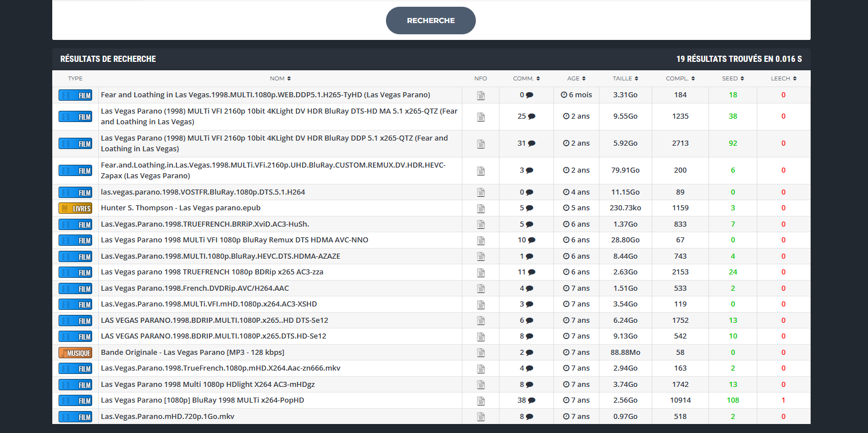The image size is (868, 433).
Task: Sort results by AGE column
Action: [x=576, y=79]
